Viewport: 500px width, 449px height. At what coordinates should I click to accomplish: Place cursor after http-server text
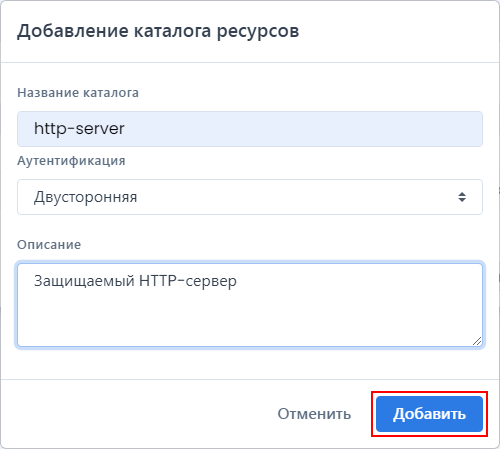coord(126,129)
